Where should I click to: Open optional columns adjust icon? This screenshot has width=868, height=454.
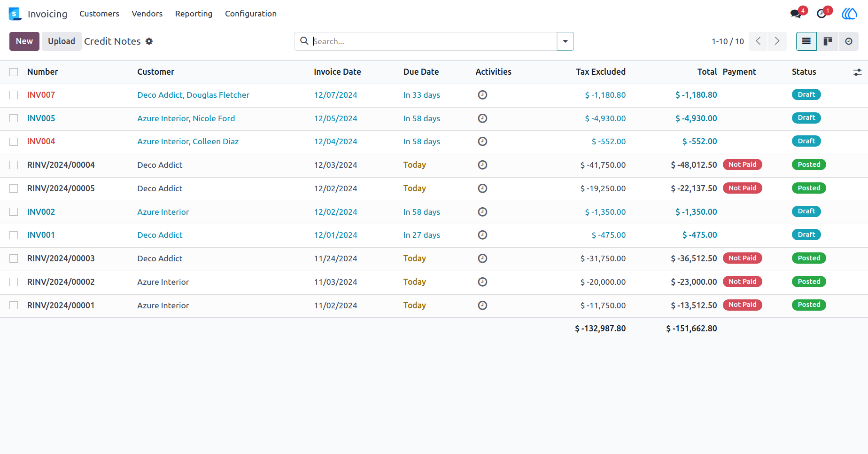857,72
